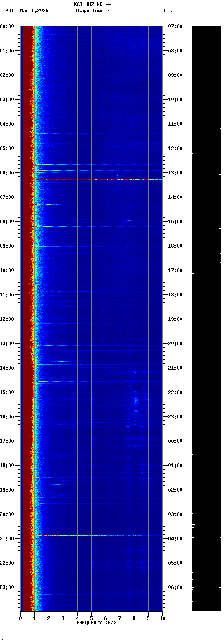Screen dimensions: 224x644
Task: Click the frequency axis '8' tick label
Action: point(134,618)
